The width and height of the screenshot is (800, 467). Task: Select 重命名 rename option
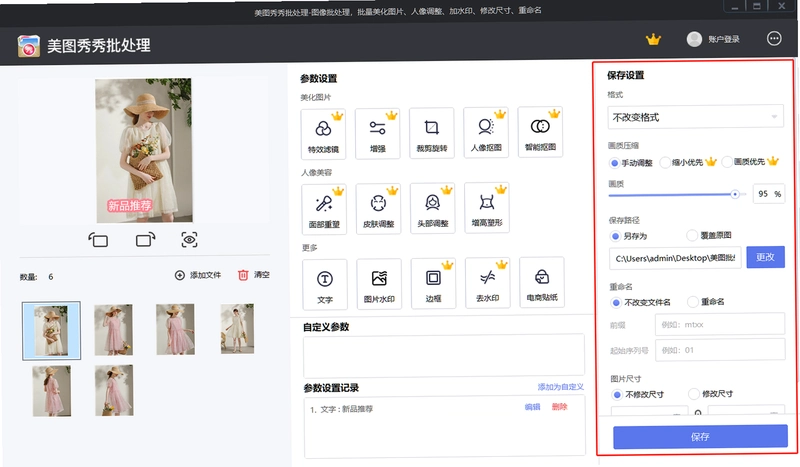[706, 302]
